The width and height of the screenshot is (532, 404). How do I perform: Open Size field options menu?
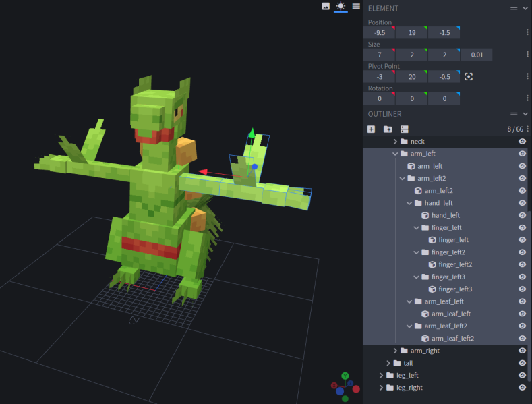pos(527,55)
